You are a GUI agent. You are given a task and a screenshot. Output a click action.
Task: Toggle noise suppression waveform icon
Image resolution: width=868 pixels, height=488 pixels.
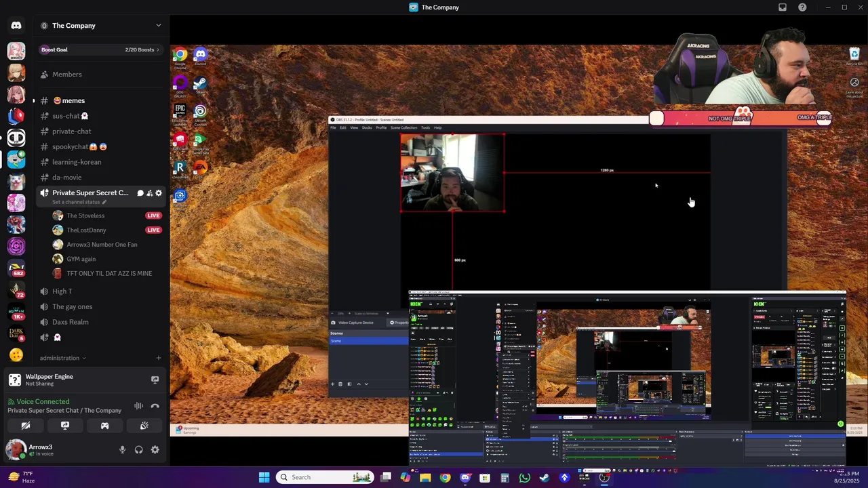138,406
